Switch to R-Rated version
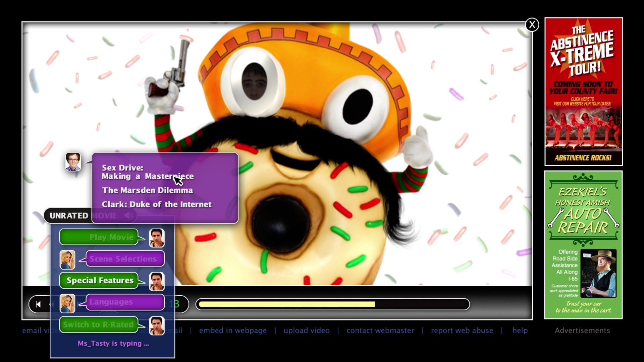 coord(99,324)
